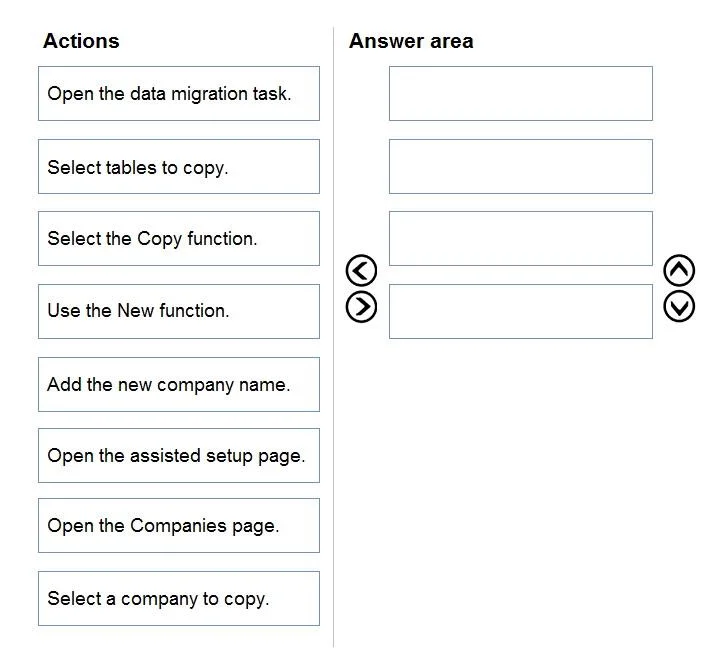Screen dimensions: 709x672
Task: Click the word 'Companies' in Companies page box
Action: pos(178,525)
